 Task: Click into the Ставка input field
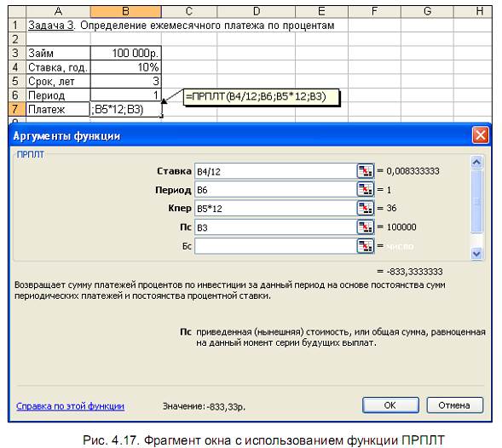click(x=275, y=171)
